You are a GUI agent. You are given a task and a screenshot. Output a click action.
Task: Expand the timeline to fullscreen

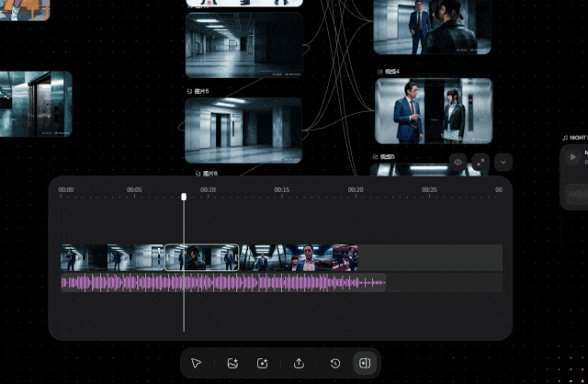point(481,163)
